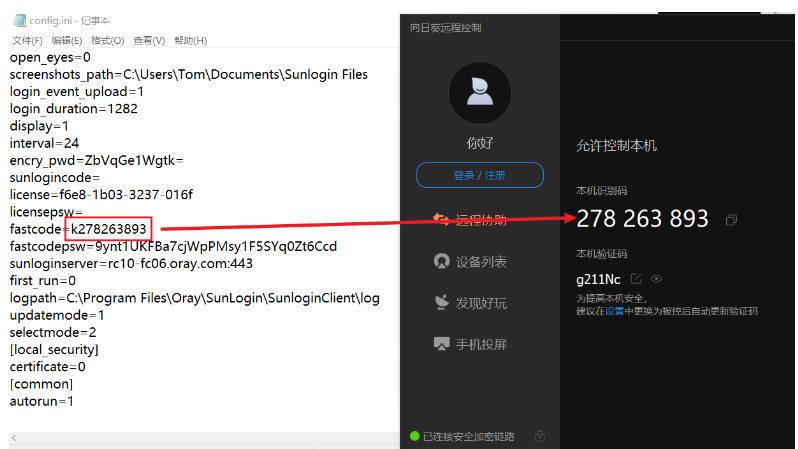The width and height of the screenshot is (798, 449).
Task: Copy the device ID 278 263 893
Action: pyautogui.click(x=731, y=220)
